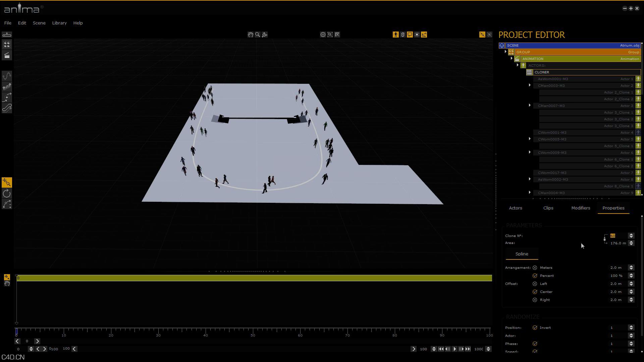Image resolution: width=644 pixels, height=362 pixels.
Task: Enable the Invert checkbox under Position
Action: coord(535,327)
